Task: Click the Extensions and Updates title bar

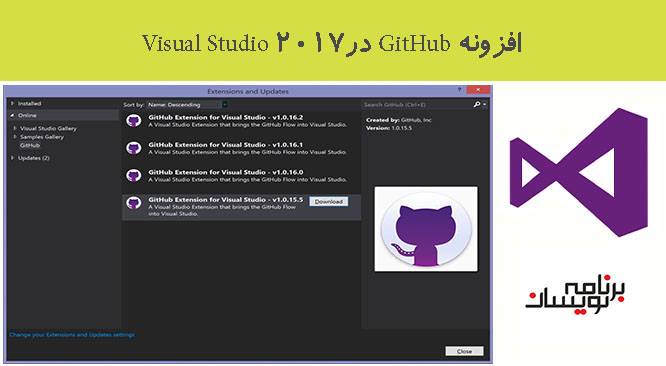Action: point(248,91)
